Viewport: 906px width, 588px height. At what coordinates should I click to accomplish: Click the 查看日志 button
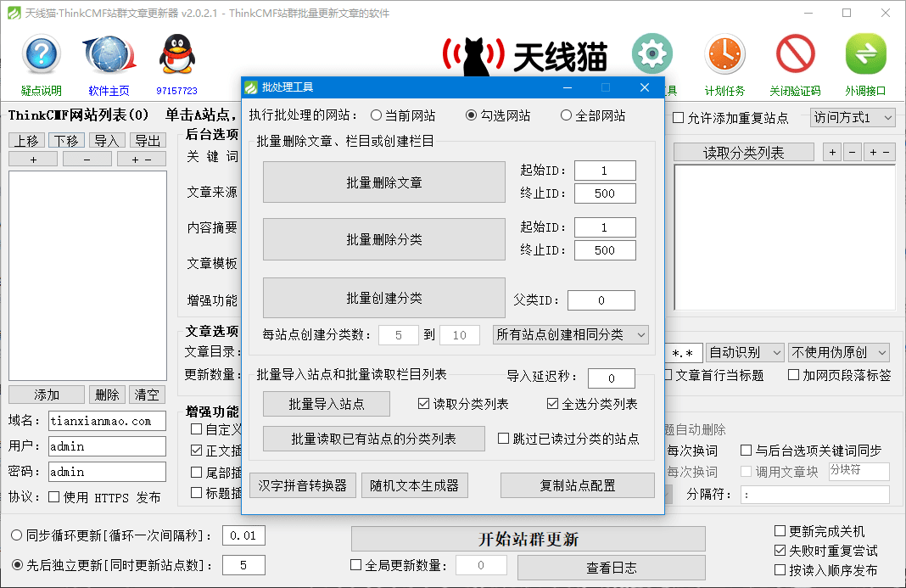pyautogui.click(x=612, y=568)
